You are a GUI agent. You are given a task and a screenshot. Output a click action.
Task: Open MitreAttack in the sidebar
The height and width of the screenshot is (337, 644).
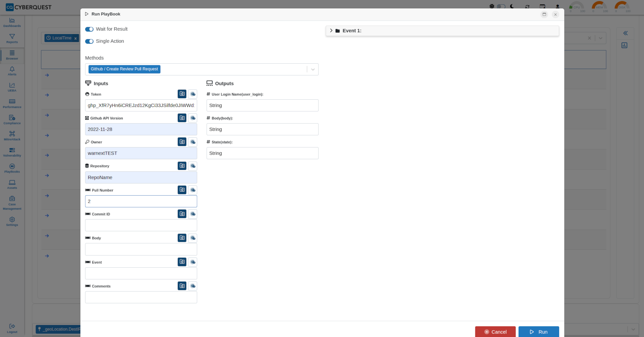point(12,136)
